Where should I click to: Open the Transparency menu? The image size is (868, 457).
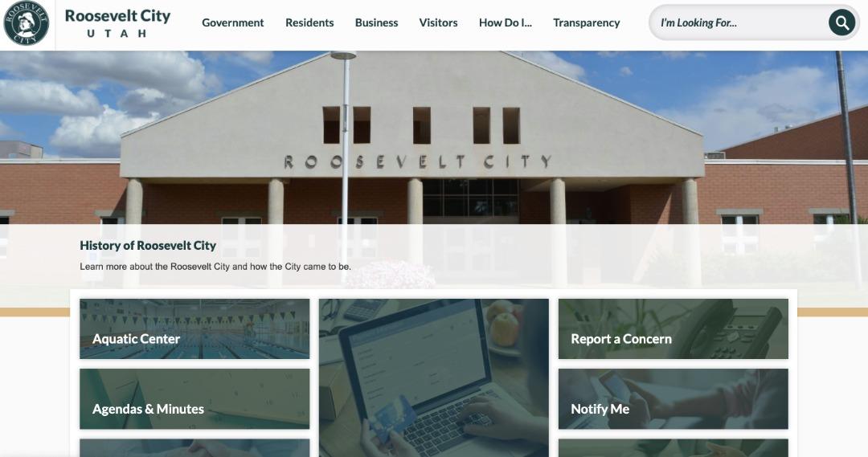(x=586, y=22)
